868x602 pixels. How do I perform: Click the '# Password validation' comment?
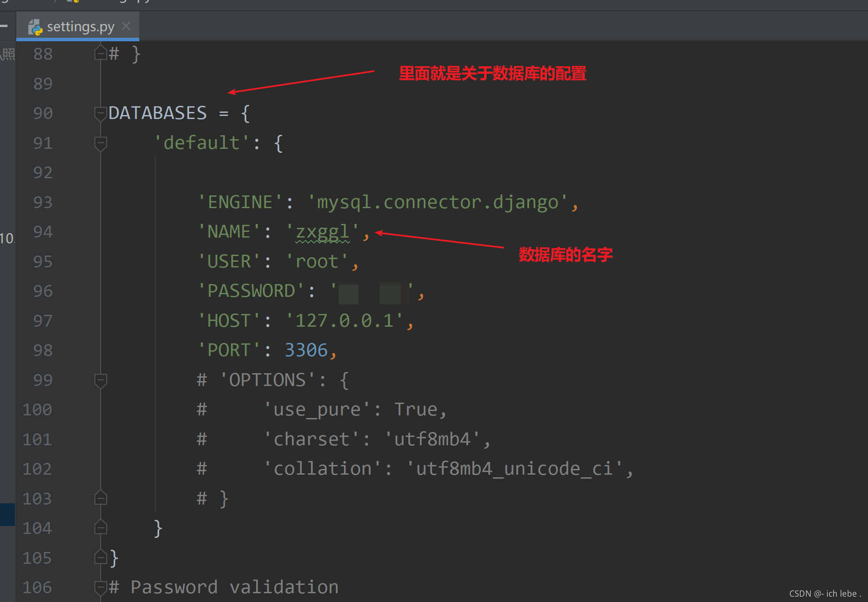click(224, 588)
